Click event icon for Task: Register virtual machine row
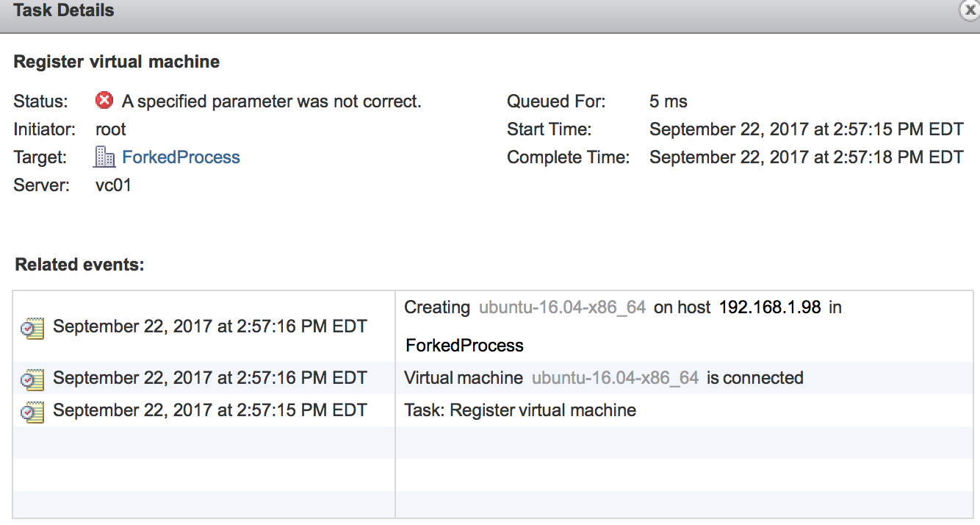The width and height of the screenshot is (980, 525). click(x=32, y=411)
